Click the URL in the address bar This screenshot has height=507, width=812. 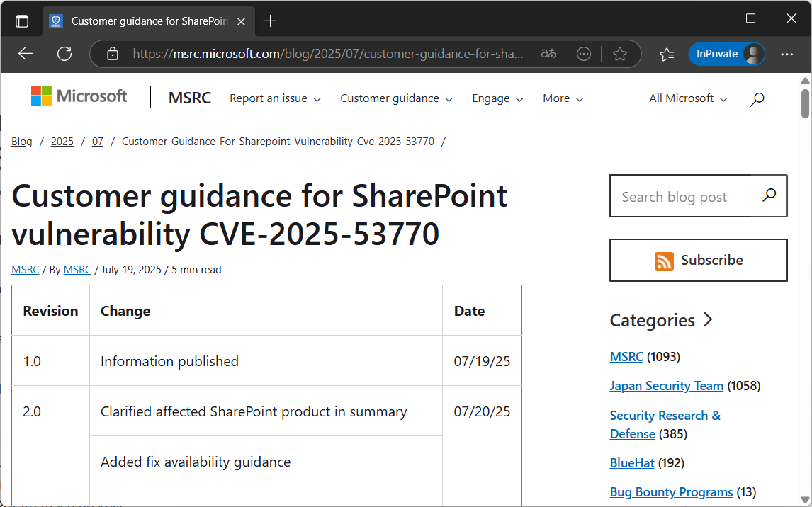(x=328, y=54)
